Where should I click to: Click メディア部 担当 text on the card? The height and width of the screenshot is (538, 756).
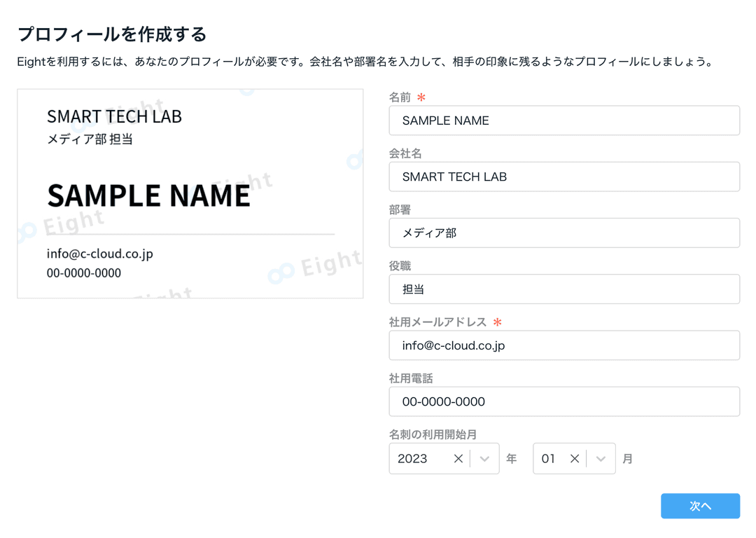(x=90, y=139)
